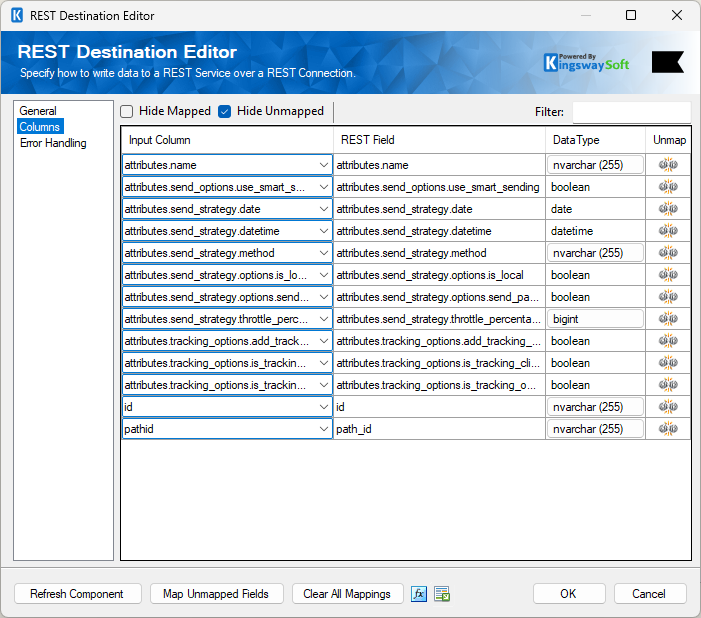
Task: Click the Refresh Component button
Action: click(x=77, y=594)
